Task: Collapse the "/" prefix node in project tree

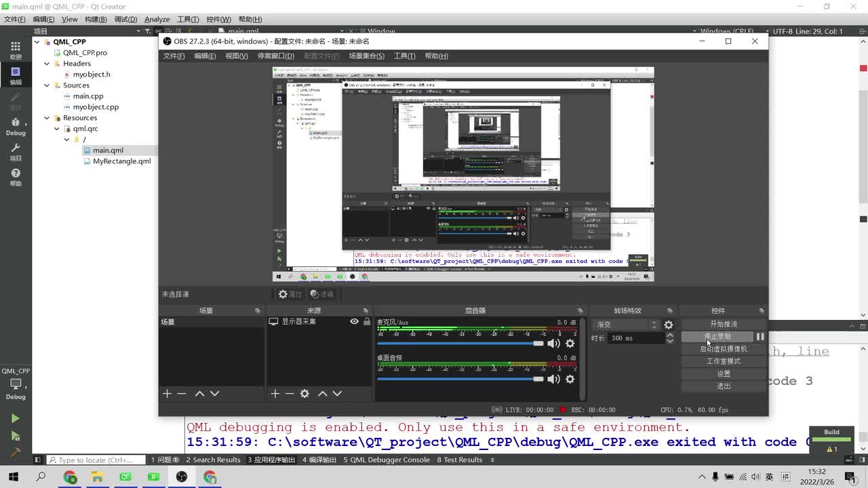Action: 66,140
